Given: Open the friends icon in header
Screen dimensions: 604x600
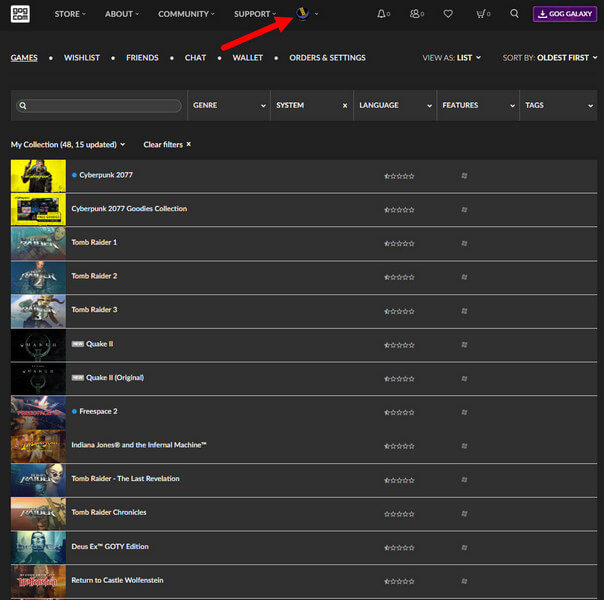Looking at the screenshot, I should coord(414,14).
